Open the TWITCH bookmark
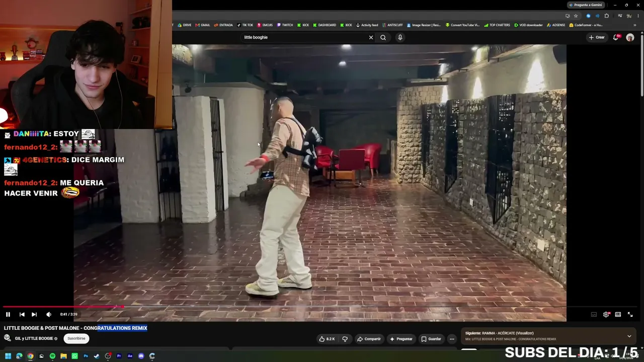Viewport: 644px width, 362px height. [285, 25]
